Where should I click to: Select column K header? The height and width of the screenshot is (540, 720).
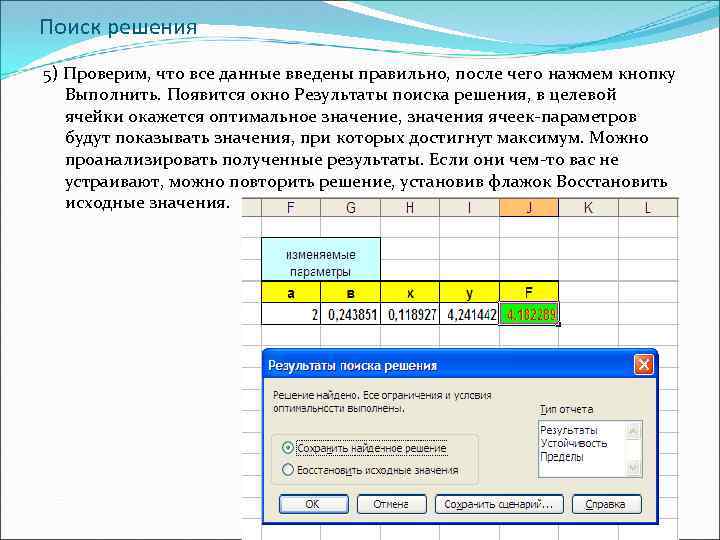pyautogui.click(x=588, y=208)
